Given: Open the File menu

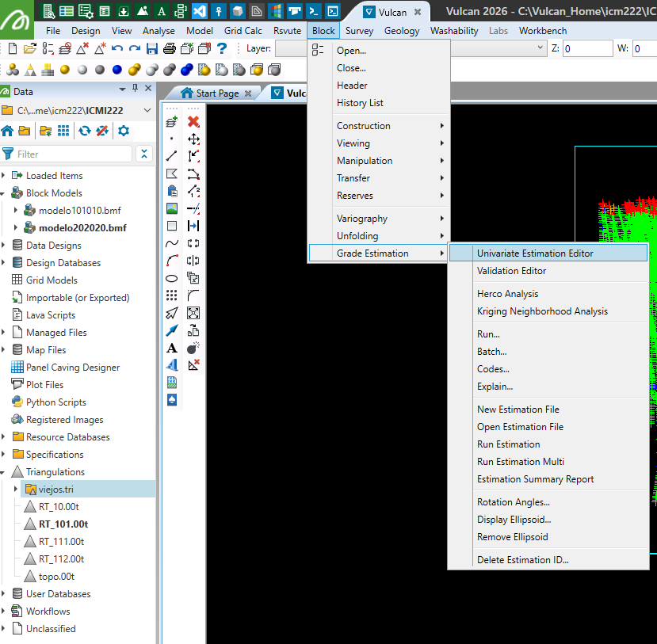Looking at the screenshot, I should (x=53, y=31).
